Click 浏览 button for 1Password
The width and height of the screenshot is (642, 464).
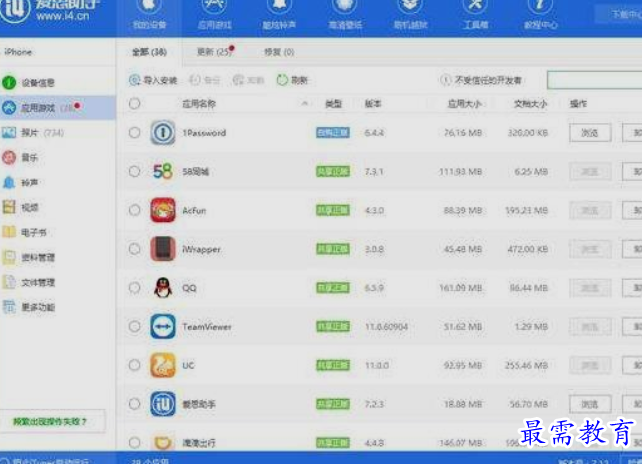click(x=590, y=133)
